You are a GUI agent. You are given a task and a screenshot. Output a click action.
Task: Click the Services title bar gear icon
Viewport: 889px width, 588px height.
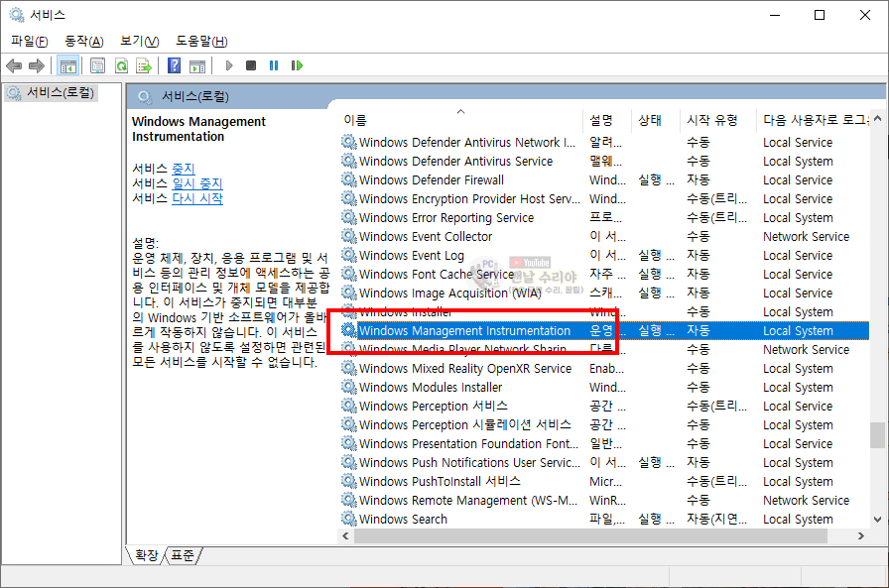(x=17, y=15)
